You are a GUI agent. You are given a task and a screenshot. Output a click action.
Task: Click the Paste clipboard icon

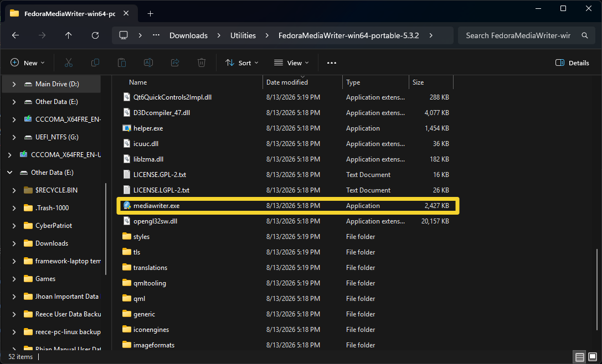[122, 63]
